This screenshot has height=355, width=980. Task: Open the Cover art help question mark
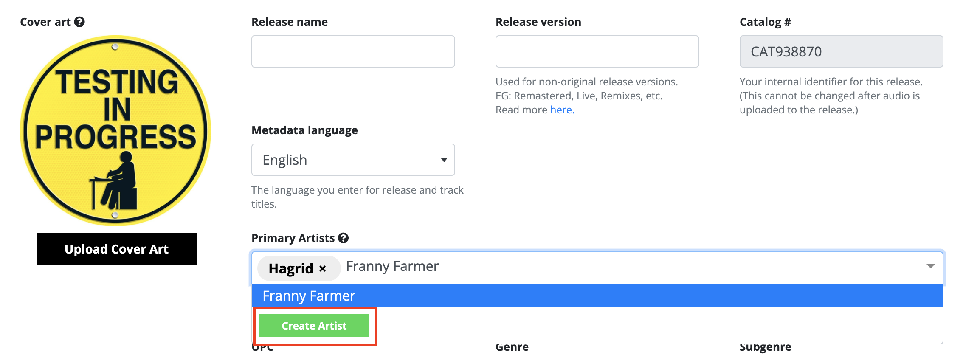pyautogui.click(x=79, y=22)
